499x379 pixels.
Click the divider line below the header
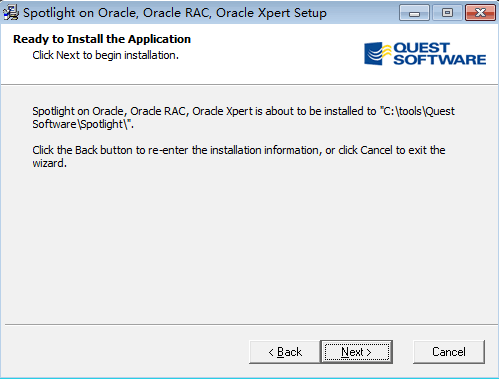pyautogui.click(x=249, y=85)
